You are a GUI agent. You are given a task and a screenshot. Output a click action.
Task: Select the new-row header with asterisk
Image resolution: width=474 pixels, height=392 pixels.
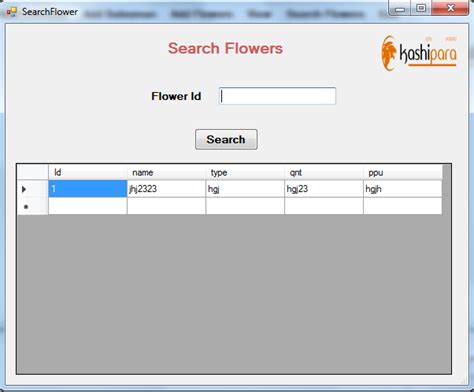33,206
